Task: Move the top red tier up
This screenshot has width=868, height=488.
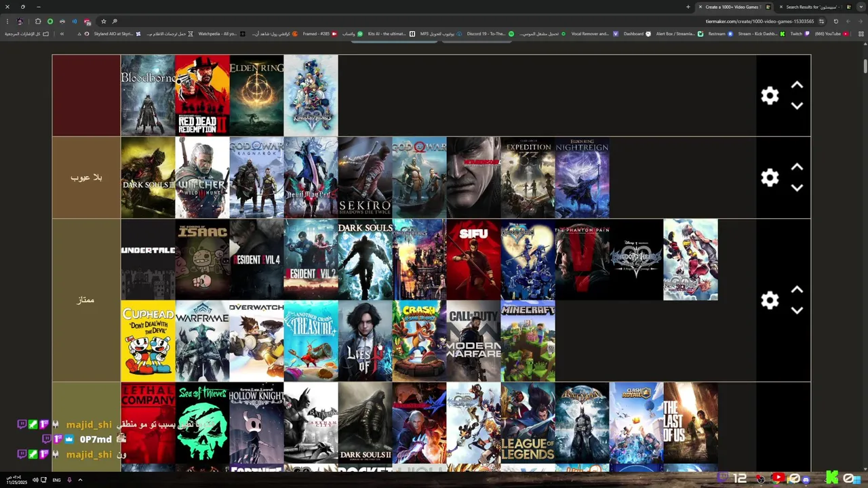Action: [797, 85]
